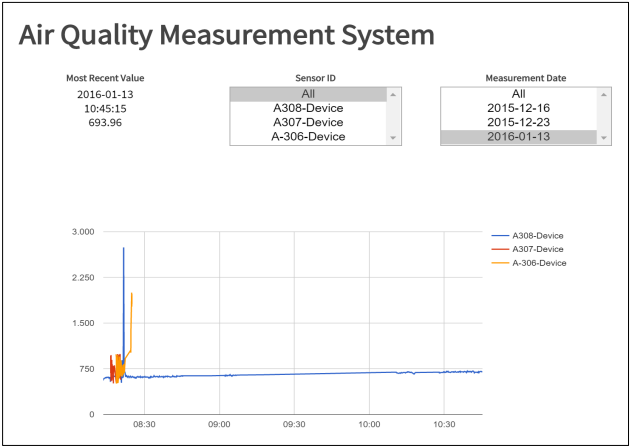
Task: Click the most recent value 693.96
Action: pyautogui.click(x=105, y=123)
